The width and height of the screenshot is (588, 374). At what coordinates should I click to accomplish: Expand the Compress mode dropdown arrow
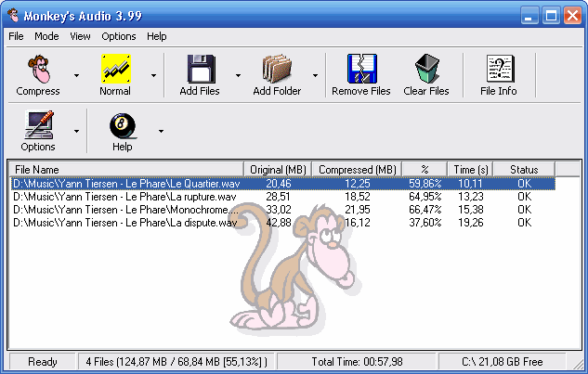(x=76, y=76)
